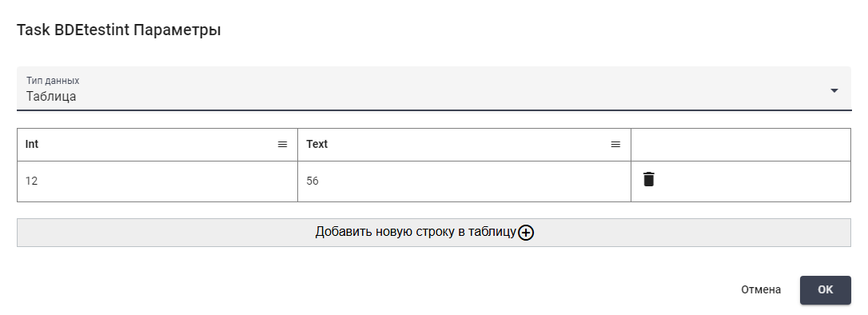The height and width of the screenshot is (315, 868).
Task: Click the dialog title Task BDEtestint Параметры
Action: coord(119,30)
